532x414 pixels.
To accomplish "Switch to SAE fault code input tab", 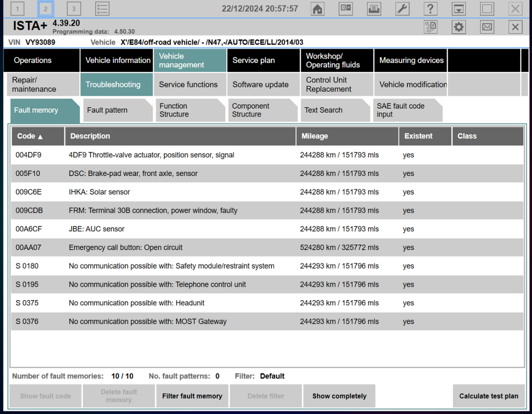I will coord(407,110).
